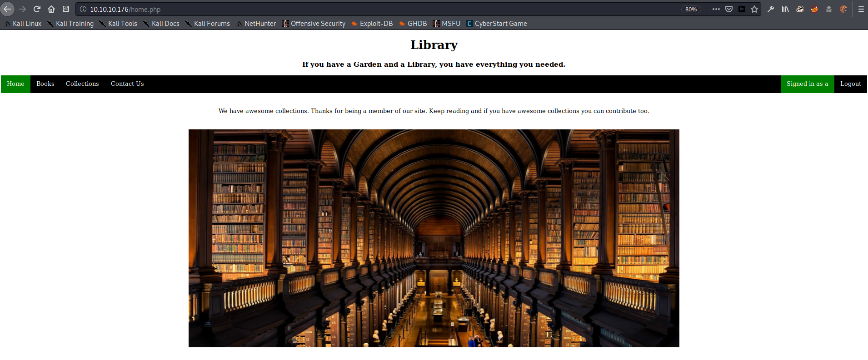
Task: Open the Contact Us page
Action: click(127, 84)
